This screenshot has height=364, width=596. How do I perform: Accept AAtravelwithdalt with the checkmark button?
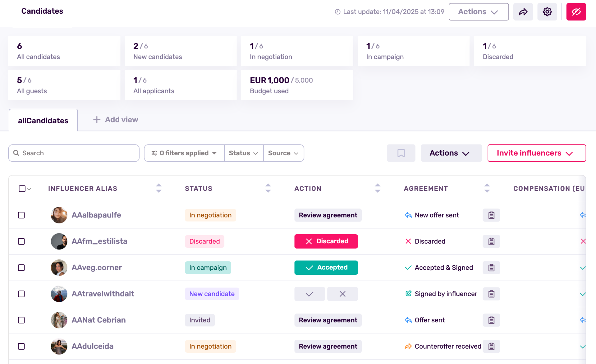point(309,294)
